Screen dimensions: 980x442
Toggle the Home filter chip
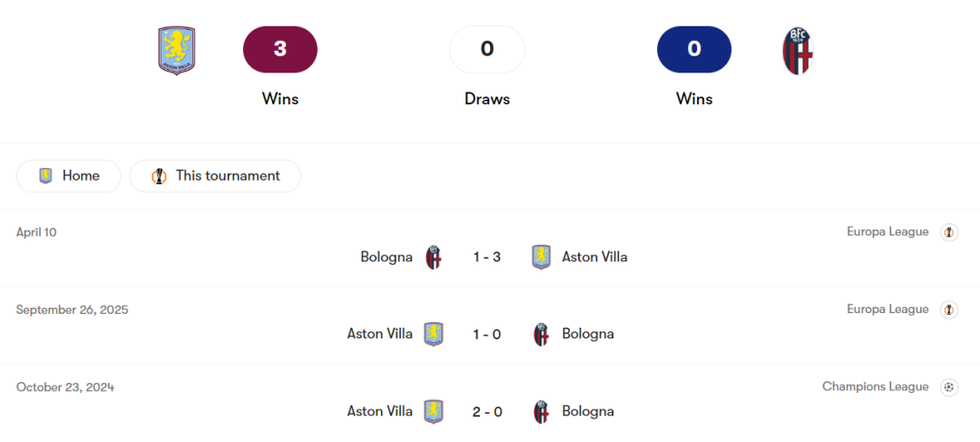click(x=69, y=176)
